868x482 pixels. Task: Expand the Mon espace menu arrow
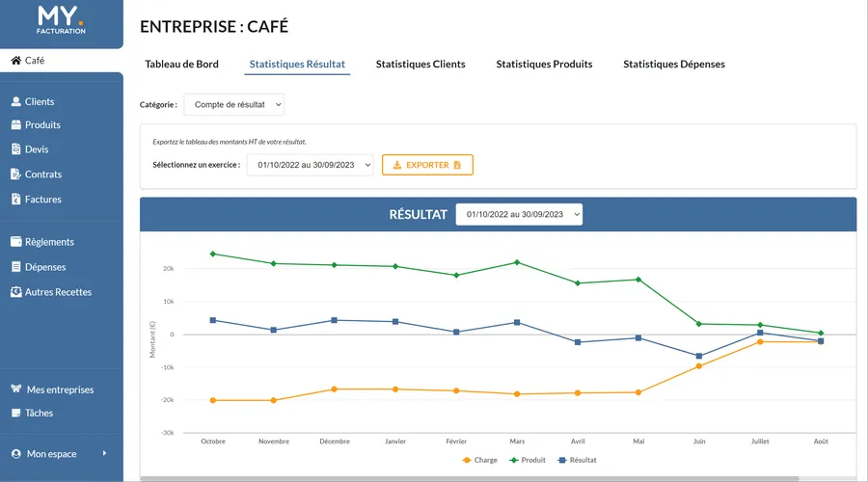pos(104,453)
